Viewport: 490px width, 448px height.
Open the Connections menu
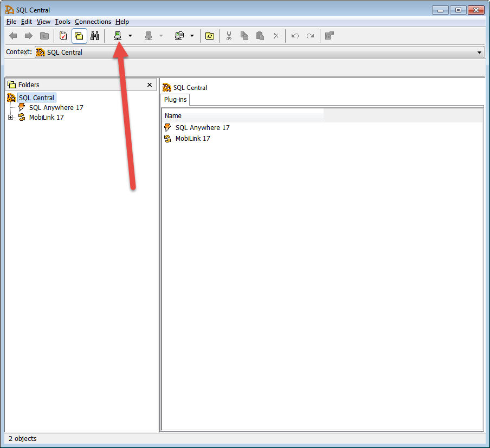[x=93, y=22]
